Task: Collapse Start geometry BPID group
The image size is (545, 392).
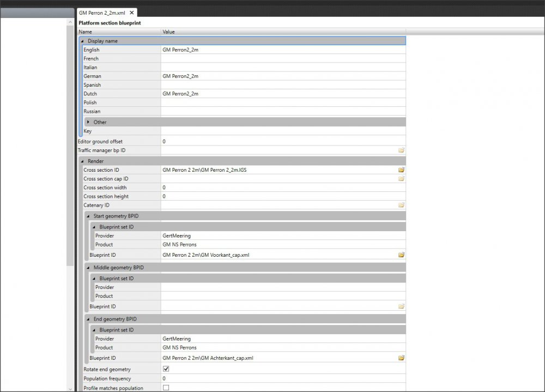Action: coord(88,216)
